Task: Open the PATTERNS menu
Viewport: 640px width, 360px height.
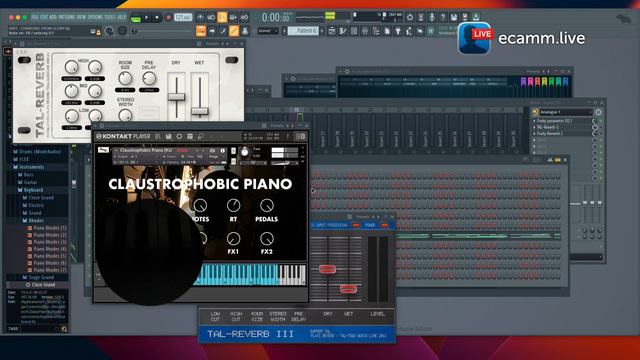Action: [x=67, y=18]
